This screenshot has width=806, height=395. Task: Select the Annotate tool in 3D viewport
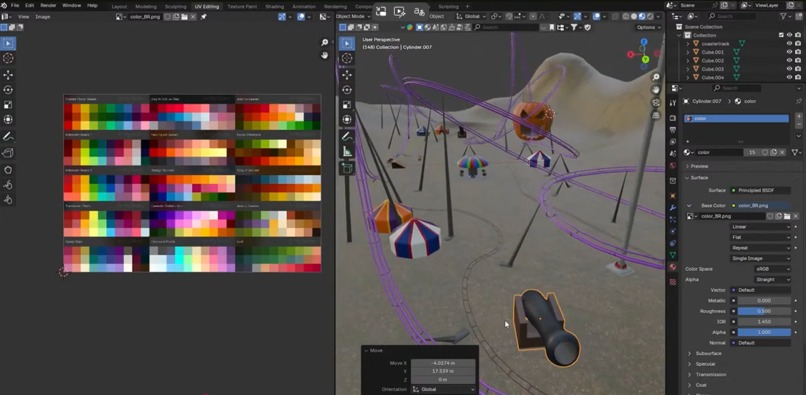(347, 137)
